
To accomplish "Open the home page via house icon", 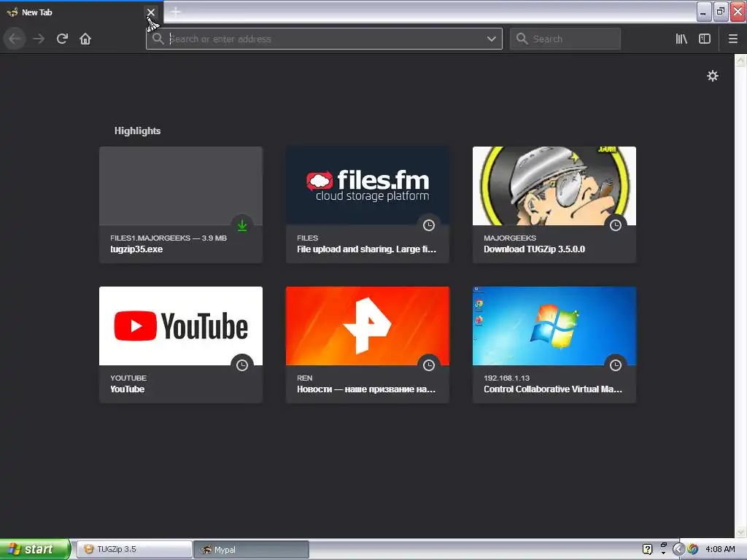I will [x=85, y=39].
